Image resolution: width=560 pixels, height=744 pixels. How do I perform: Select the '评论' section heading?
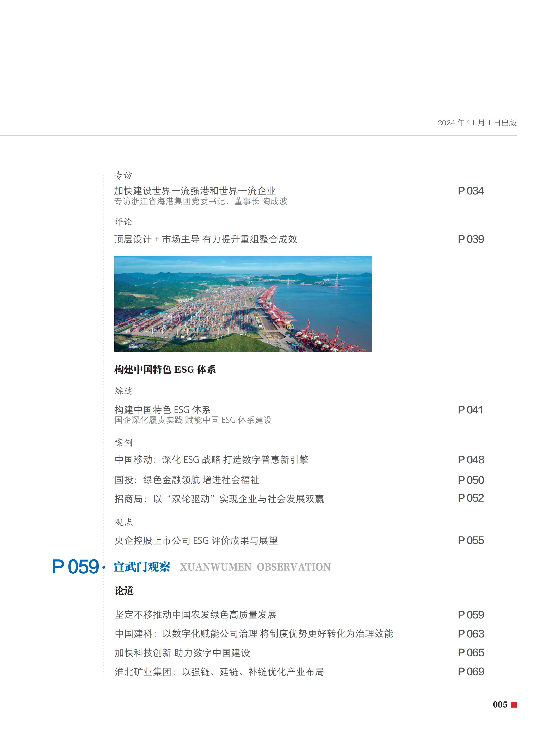coord(123,222)
